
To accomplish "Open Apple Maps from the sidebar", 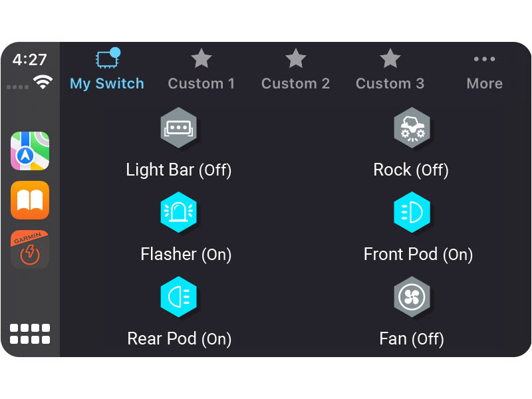I will tap(30, 151).
